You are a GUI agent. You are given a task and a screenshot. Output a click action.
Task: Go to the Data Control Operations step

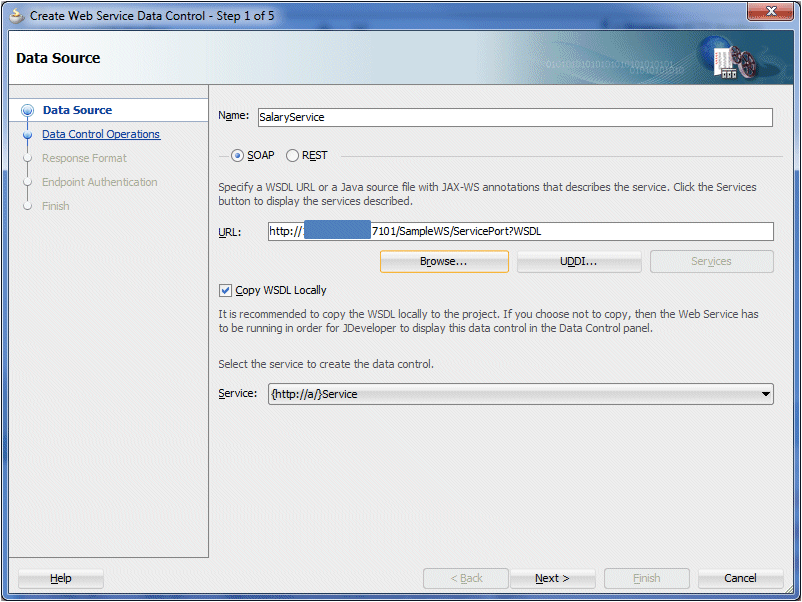(x=101, y=134)
